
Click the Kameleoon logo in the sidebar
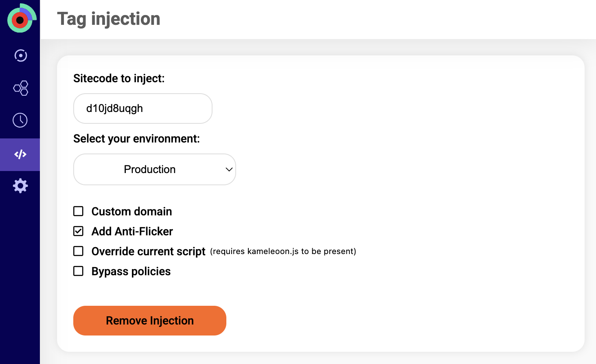21,19
